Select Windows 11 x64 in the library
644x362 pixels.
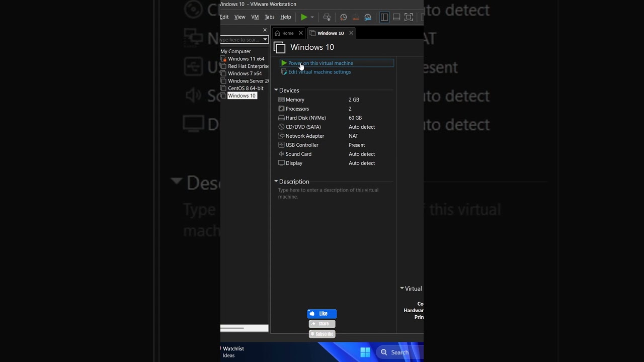tap(246, 59)
